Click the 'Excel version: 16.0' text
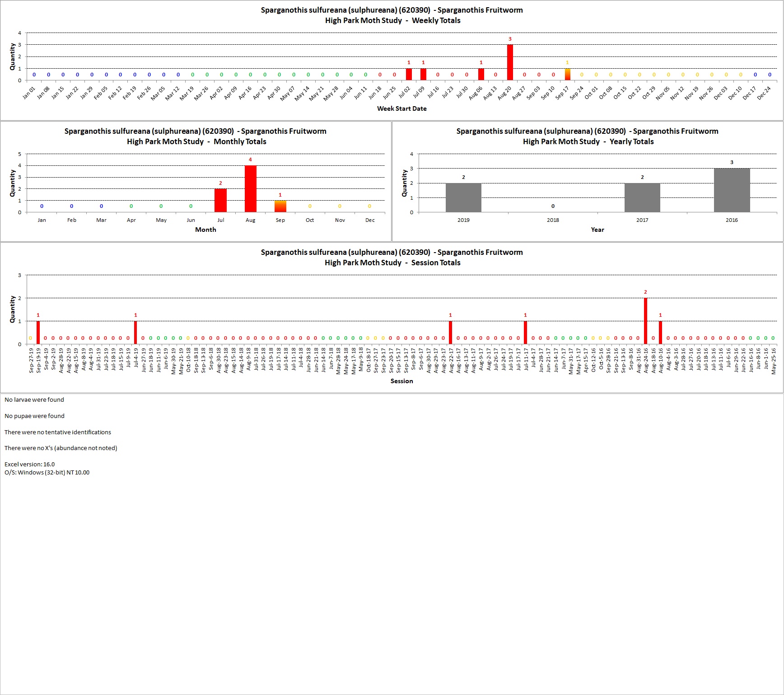Image resolution: width=784 pixels, height=695 pixels. 29,465
